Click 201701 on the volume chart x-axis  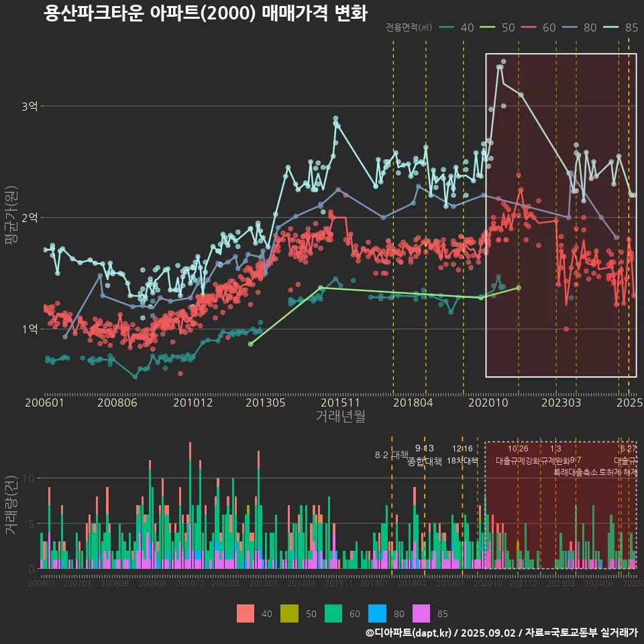click(374, 583)
